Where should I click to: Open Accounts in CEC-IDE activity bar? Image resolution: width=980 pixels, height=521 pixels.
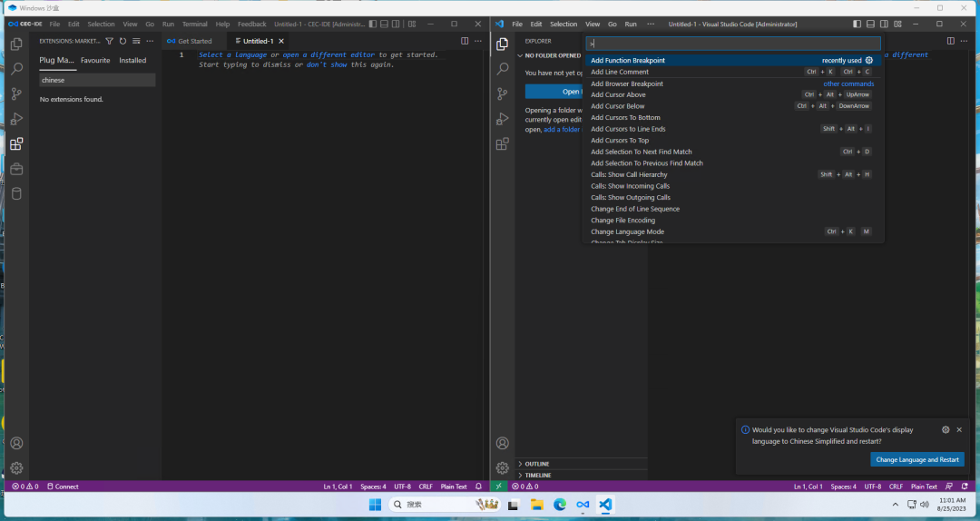pos(17,443)
